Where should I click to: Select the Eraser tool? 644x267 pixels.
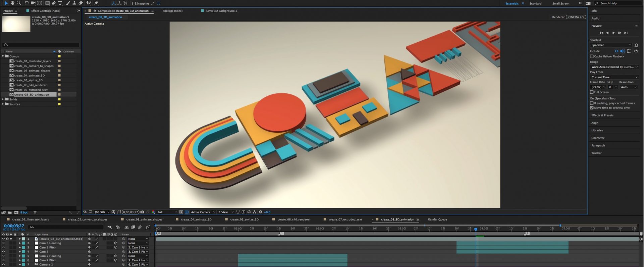80,3
